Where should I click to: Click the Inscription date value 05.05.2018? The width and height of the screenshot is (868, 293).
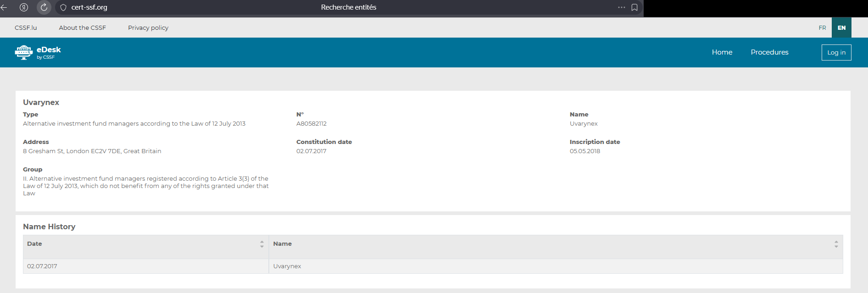point(585,151)
